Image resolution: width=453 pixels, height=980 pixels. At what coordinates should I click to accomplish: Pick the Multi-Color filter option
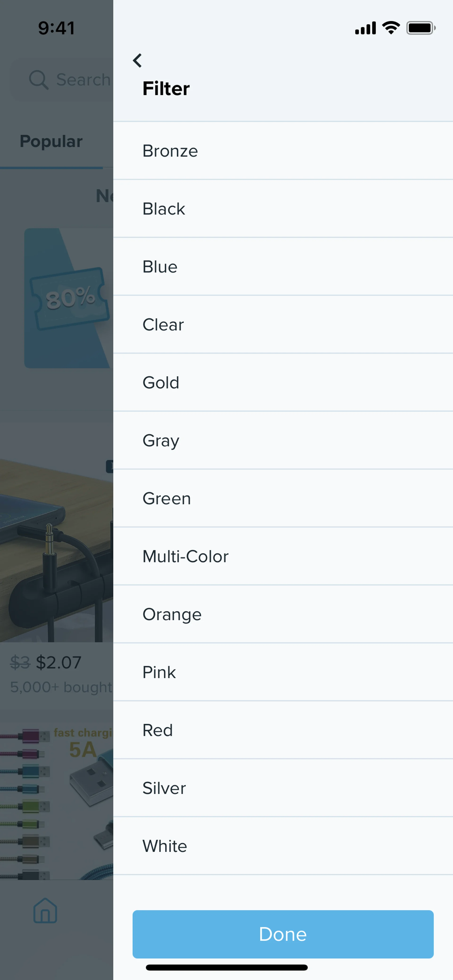click(x=282, y=557)
